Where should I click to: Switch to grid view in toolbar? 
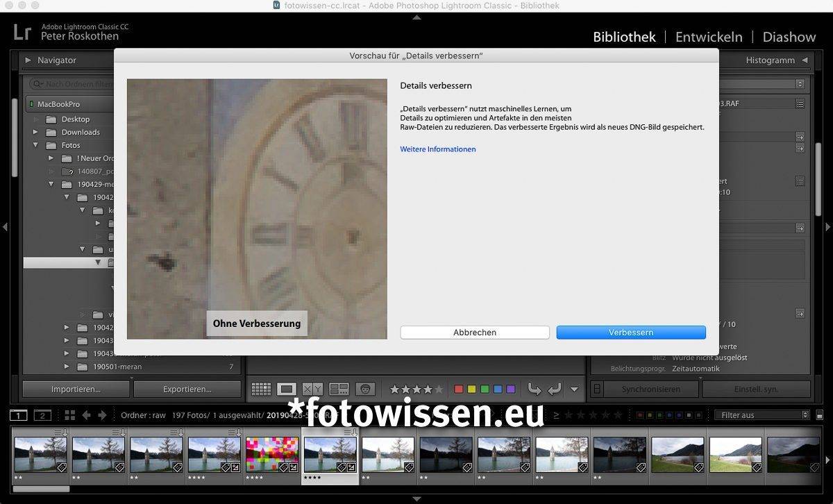(261, 389)
